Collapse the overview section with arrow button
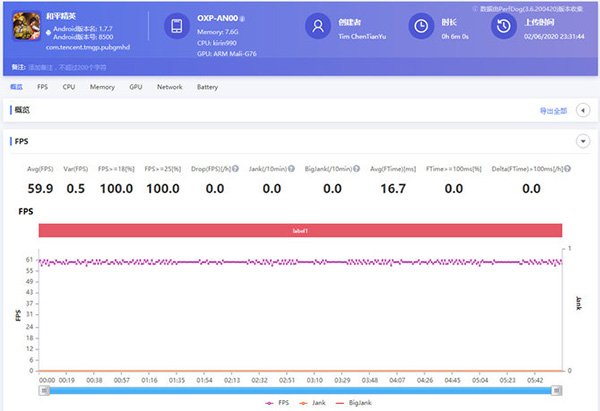 (583, 110)
